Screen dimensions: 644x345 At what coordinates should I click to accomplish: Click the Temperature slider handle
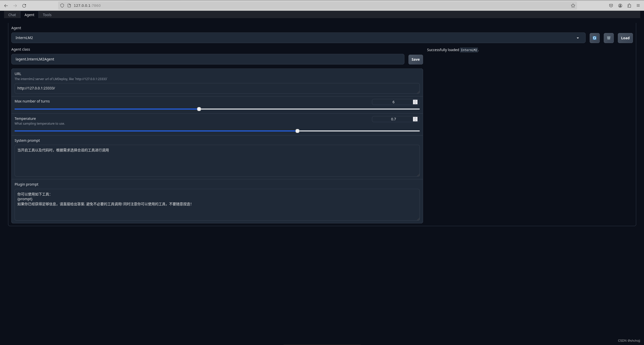(x=297, y=131)
